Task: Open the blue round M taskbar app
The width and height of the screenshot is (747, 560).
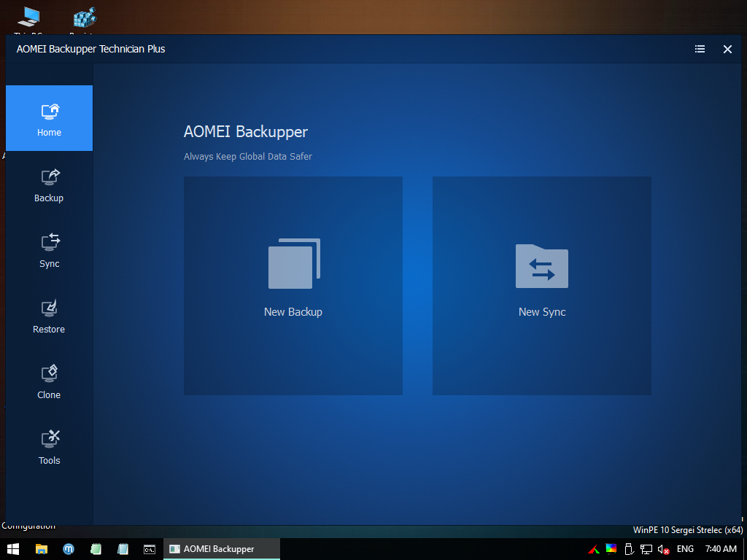Action: point(69,549)
